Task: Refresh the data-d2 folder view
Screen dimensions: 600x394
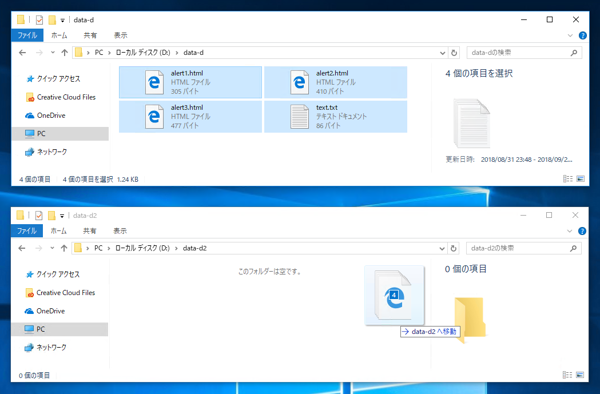Action: [453, 249]
